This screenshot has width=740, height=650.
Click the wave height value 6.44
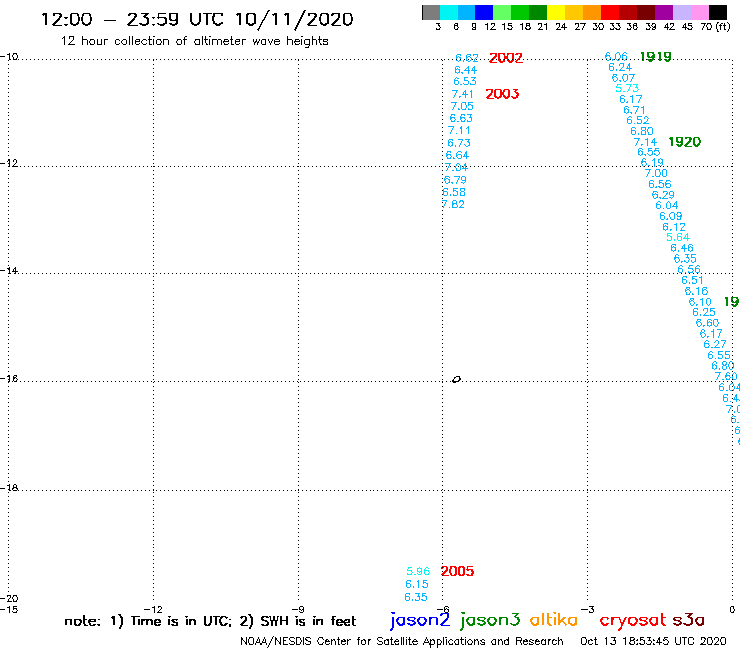(x=466, y=70)
